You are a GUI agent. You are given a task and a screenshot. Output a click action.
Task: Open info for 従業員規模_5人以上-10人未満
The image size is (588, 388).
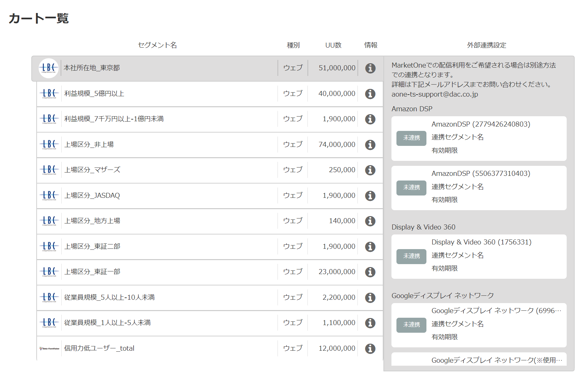pos(370,297)
